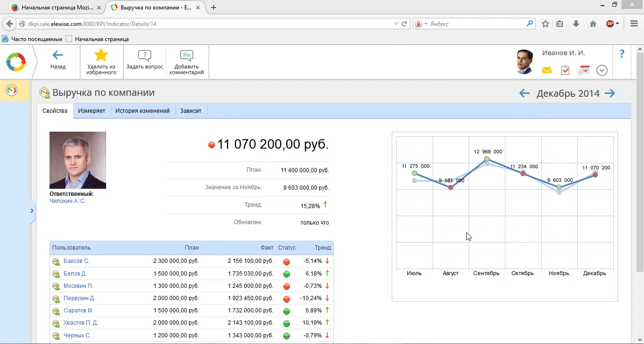Viewport: 644px width, 344px height.
Task: Click the Статус column header
Action: [x=287, y=248]
